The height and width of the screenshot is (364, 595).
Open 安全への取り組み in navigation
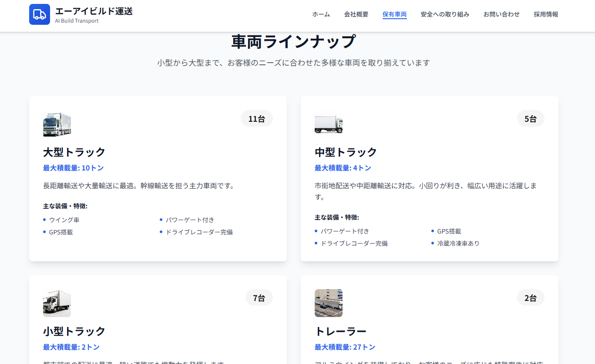445,14
